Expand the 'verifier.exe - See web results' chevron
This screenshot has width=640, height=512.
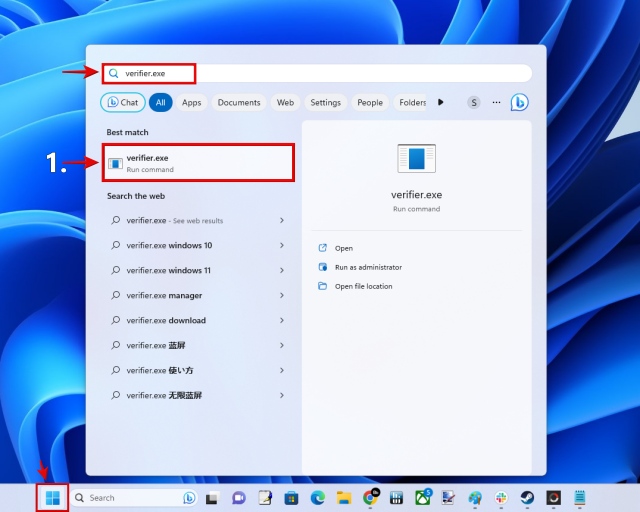pos(282,220)
